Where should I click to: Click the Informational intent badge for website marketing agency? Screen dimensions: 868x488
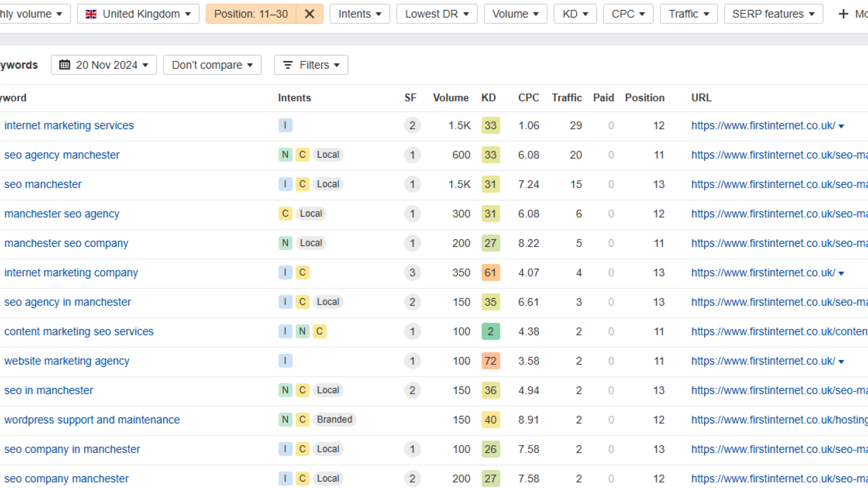285,361
